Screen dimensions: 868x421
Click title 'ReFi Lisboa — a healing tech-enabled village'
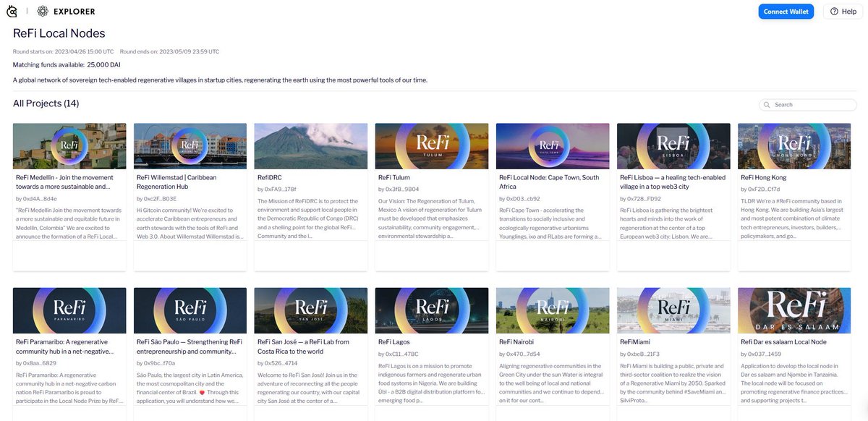pos(673,182)
